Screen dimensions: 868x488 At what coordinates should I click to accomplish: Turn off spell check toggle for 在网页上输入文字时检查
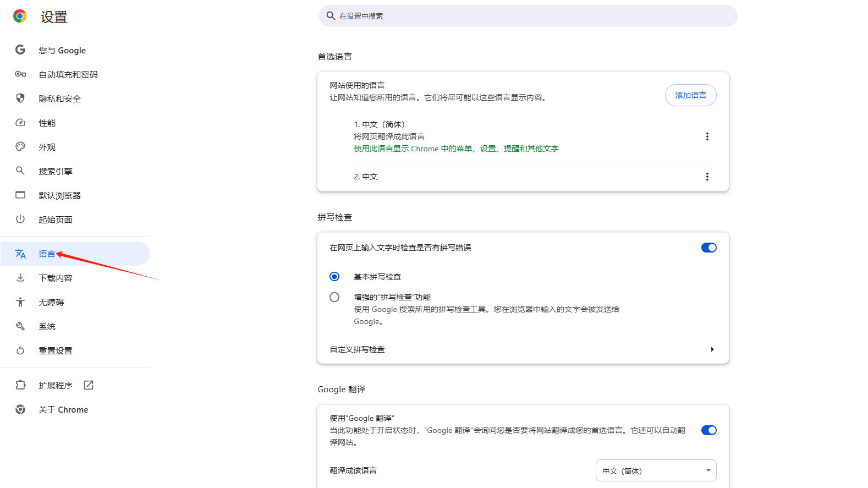(x=708, y=248)
